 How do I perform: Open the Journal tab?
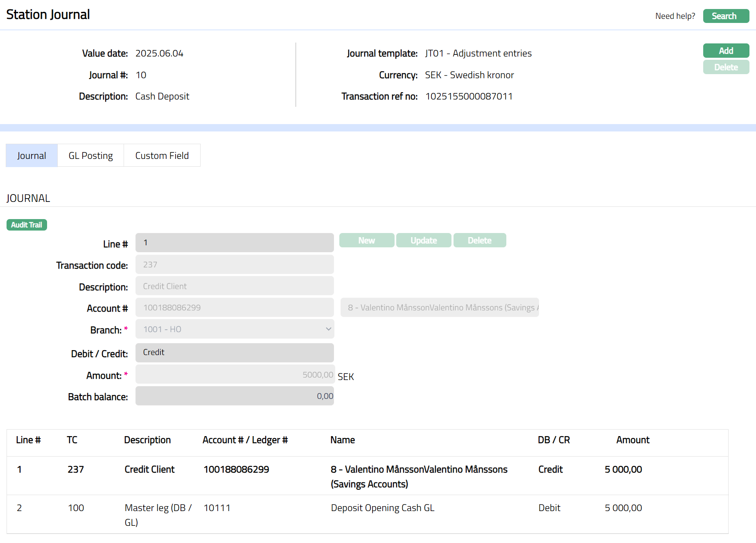pyautogui.click(x=32, y=156)
